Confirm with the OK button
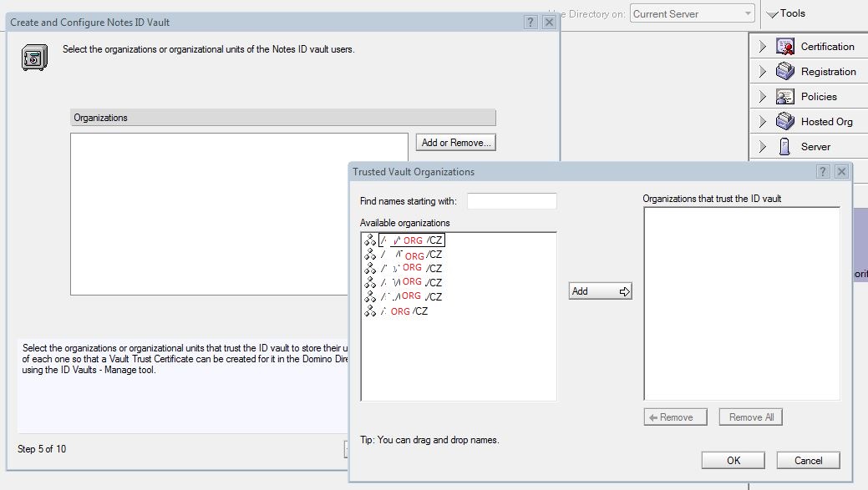868x490 pixels. pos(733,460)
